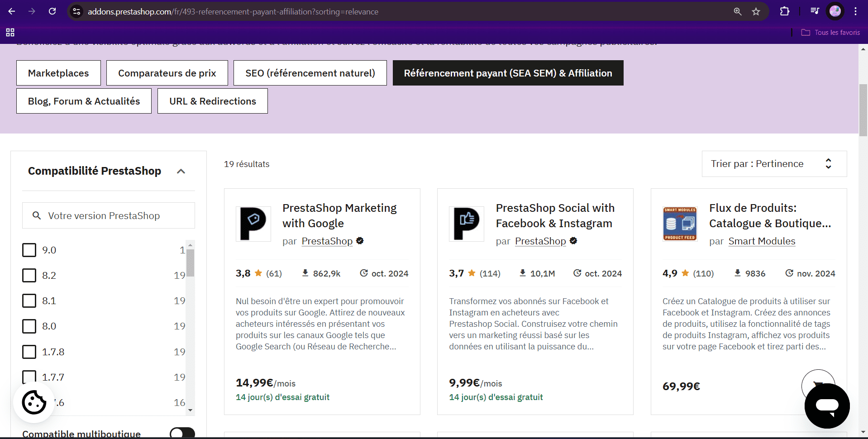Viewport: 868px width, 439px height.
Task: Click the browser address bar URL
Action: coord(233,11)
